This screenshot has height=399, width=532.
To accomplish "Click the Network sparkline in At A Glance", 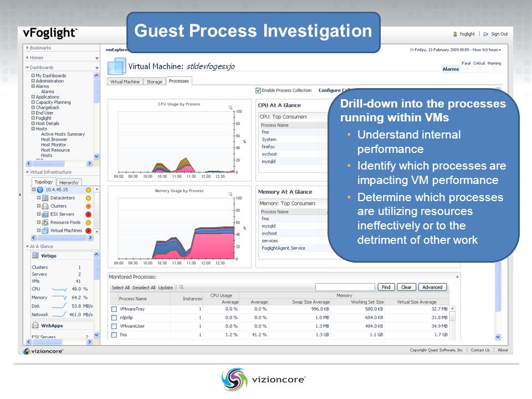I will (x=59, y=314).
